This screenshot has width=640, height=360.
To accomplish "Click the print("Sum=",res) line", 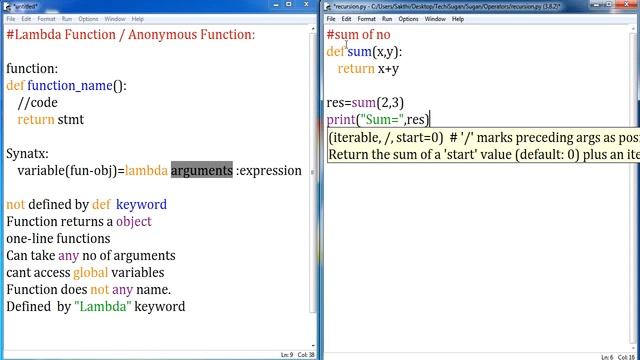I will pyautogui.click(x=378, y=120).
